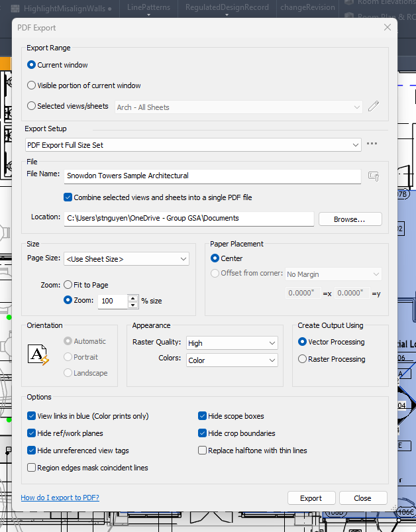Toggle Hide scope boxes checkbox
The width and height of the screenshot is (416, 532).
pos(203,416)
